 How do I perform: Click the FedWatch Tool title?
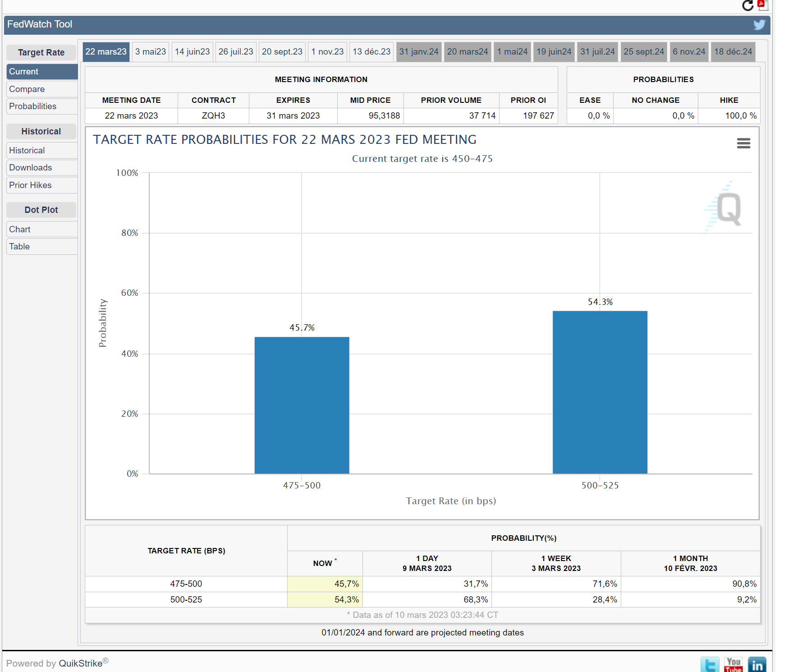pos(40,24)
